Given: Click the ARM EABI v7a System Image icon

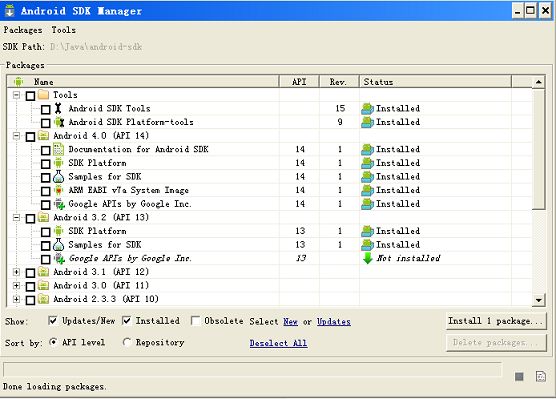Looking at the screenshot, I should (58, 190).
